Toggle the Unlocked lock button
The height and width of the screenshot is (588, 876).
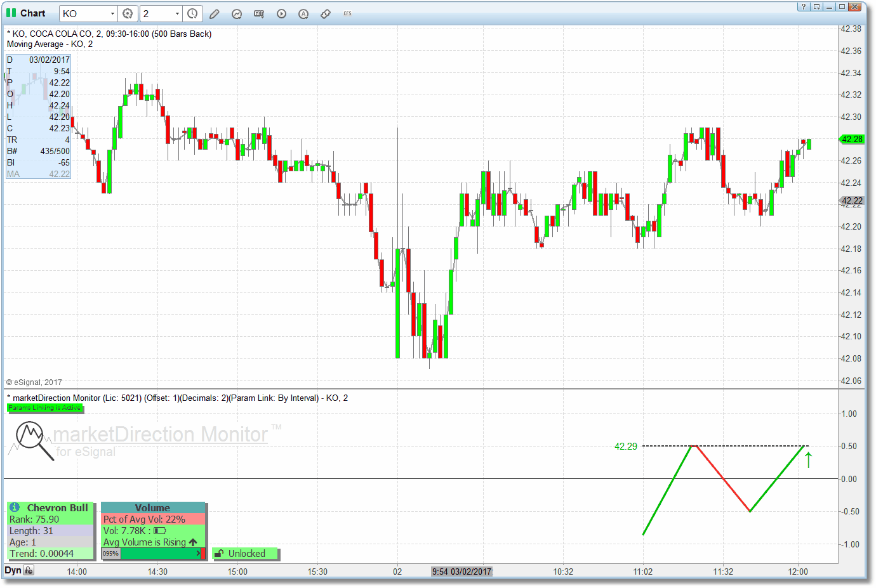click(x=246, y=554)
